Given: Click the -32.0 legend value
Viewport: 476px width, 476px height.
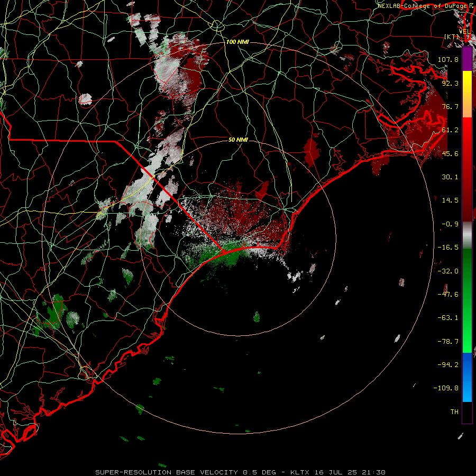Looking at the screenshot, I should (448, 271).
